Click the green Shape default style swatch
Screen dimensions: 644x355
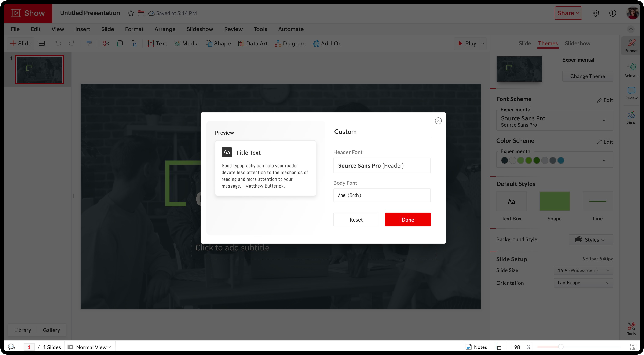(x=554, y=201)
